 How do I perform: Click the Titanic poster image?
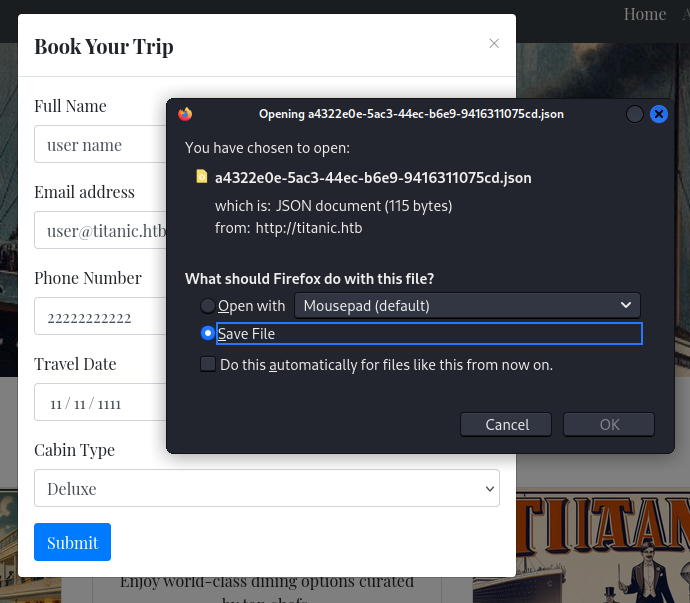point(603,548)
